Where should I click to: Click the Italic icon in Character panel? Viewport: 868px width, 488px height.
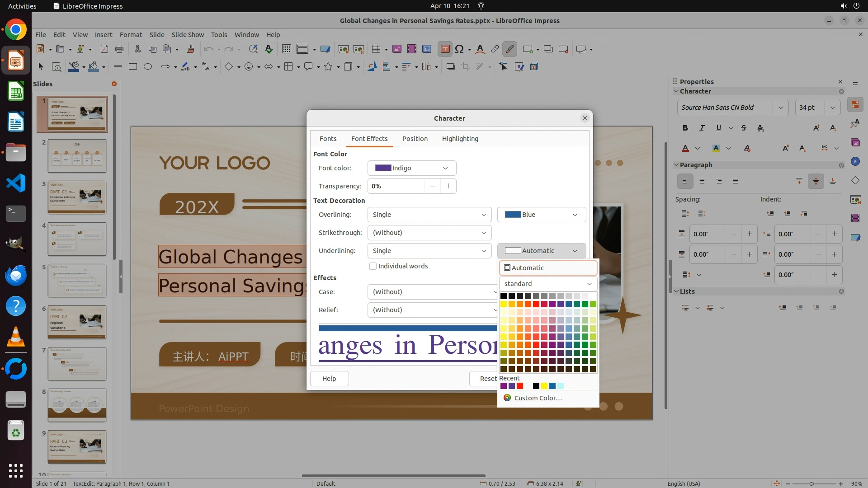point(702,128)
